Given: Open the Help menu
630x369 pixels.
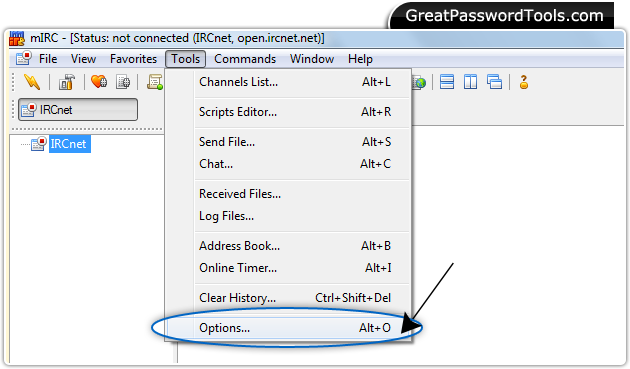Looking at the screenshot, I should coord(360,59).
